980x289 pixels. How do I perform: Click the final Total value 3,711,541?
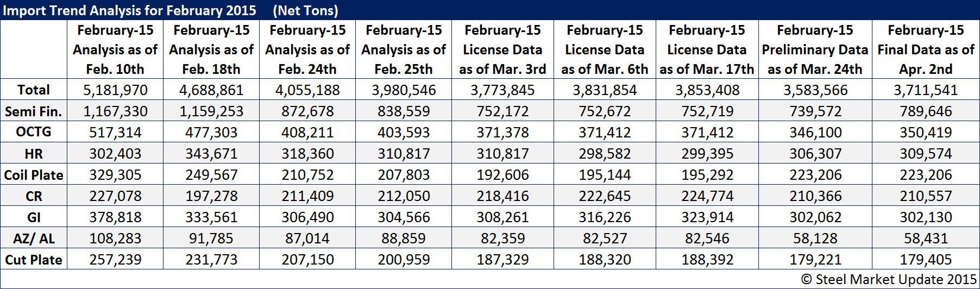coord(926,90)
